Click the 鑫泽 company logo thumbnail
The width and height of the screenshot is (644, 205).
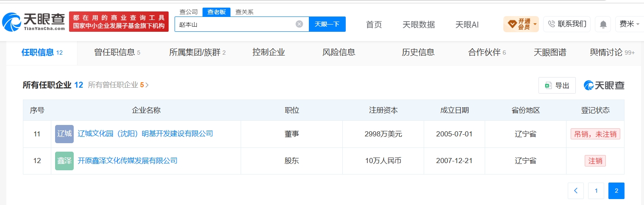64,161
